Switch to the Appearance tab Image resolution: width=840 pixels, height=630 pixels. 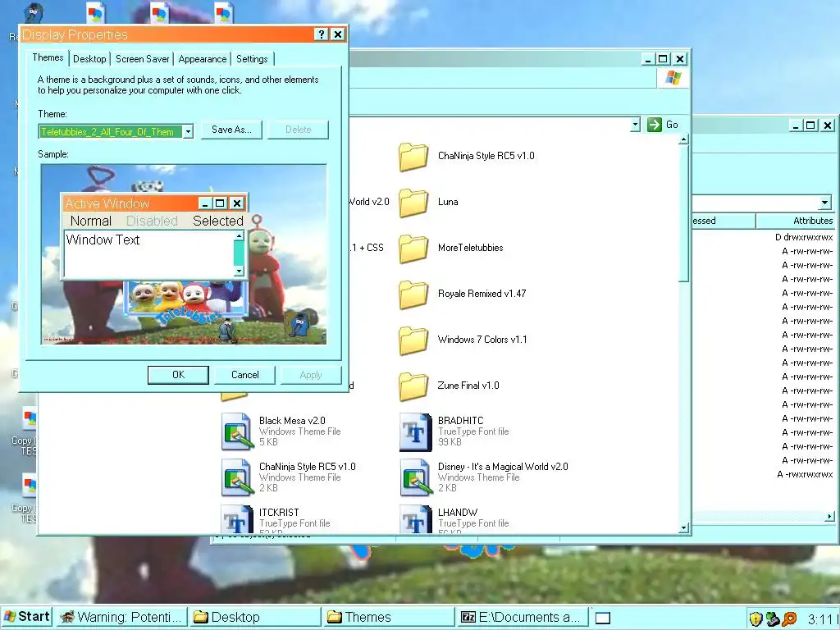click(x=203, y=59)
